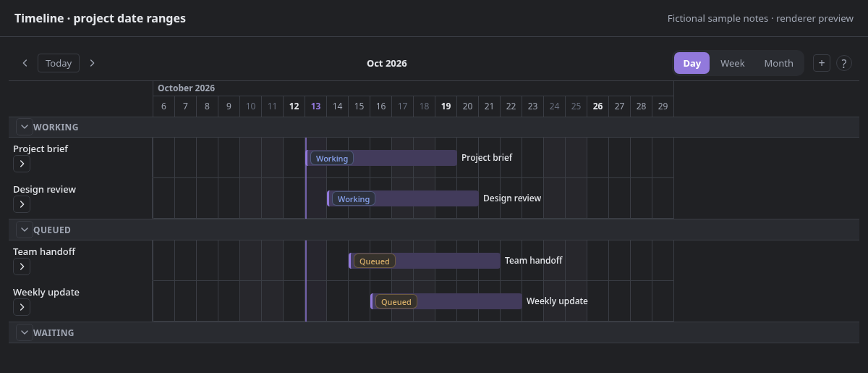
Task: Click Working badge on Project brief bar
Action: pyautogui.click(x=332, y=158)
